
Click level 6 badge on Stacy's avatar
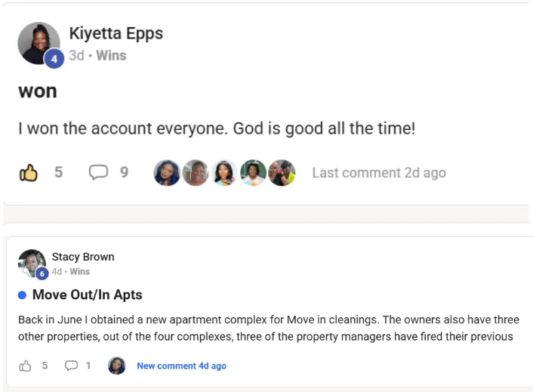tap(42, 273)
